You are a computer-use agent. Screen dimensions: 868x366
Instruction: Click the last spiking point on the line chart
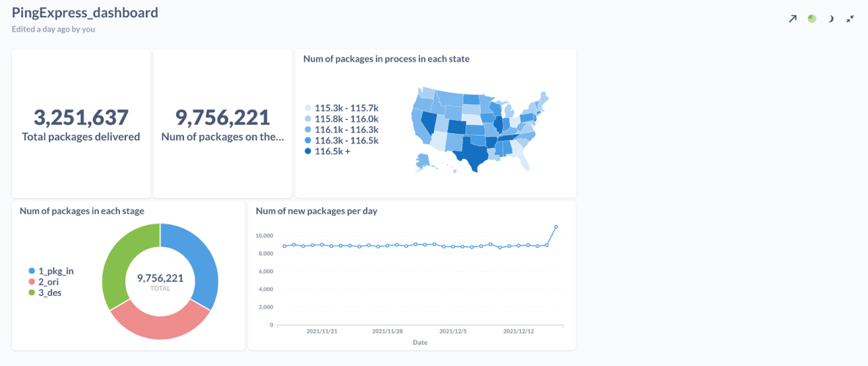point(556,226)
